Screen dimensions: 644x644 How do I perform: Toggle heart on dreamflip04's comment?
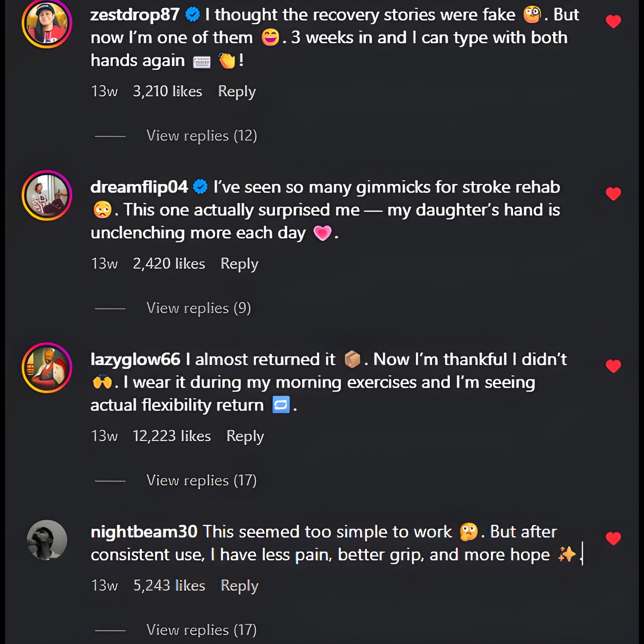[613, 194]
